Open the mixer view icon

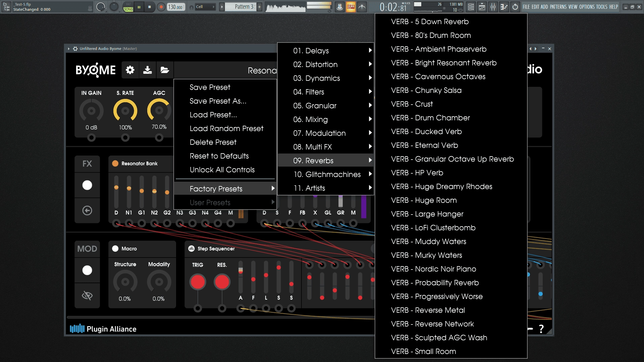click(493, 7)
